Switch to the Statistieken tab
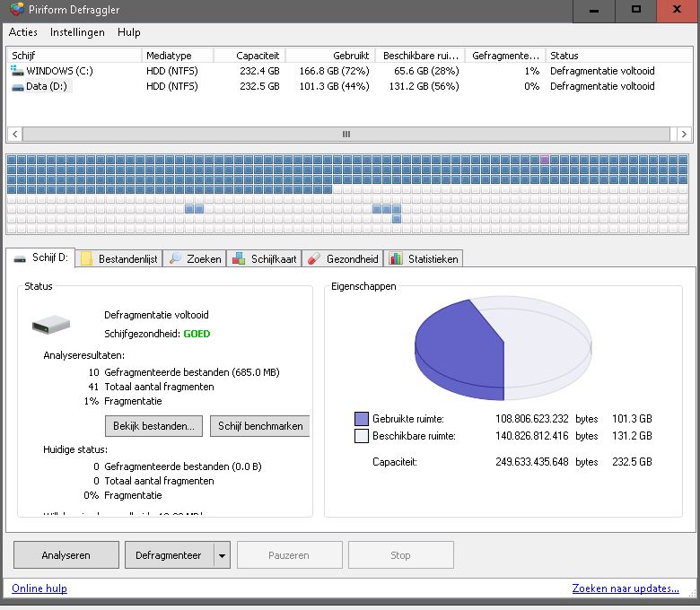 pos(424,259)
